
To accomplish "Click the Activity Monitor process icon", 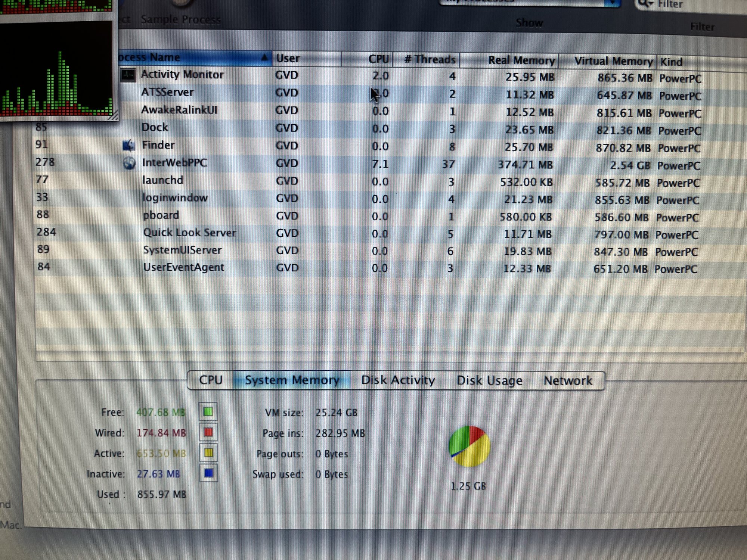I will click(x=128, y=75).
